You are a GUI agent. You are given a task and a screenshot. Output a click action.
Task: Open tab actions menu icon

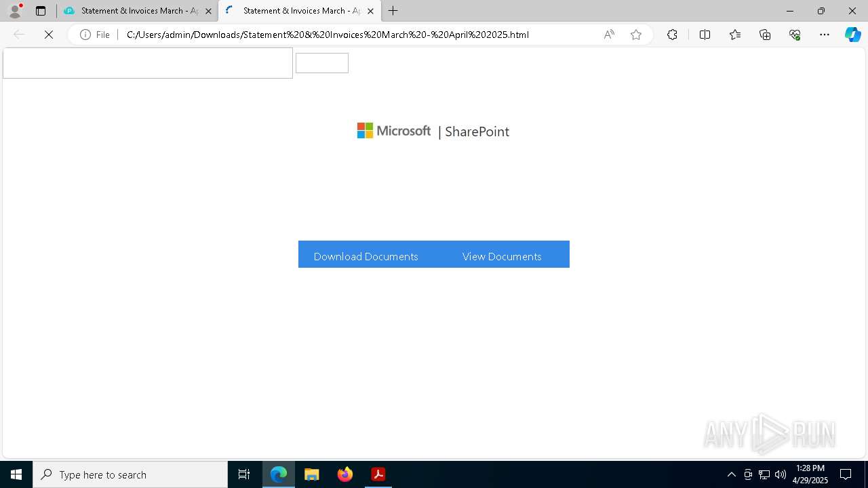tap(41, 11)
